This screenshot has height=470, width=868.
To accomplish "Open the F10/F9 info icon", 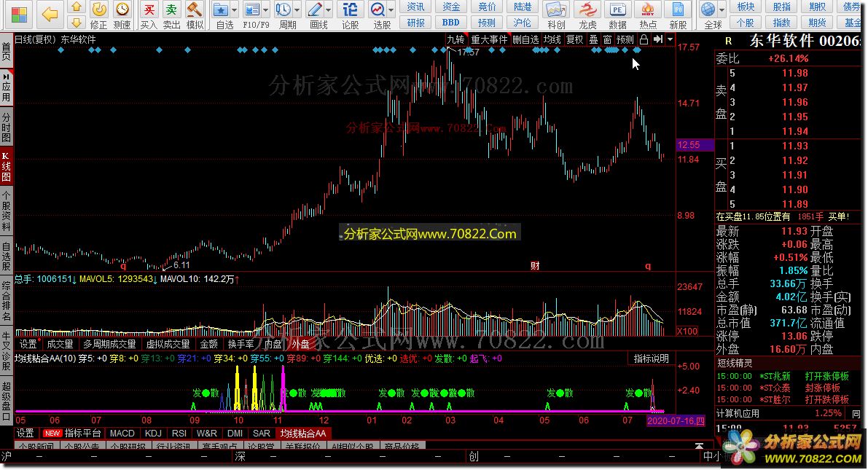I will point(252,10).
